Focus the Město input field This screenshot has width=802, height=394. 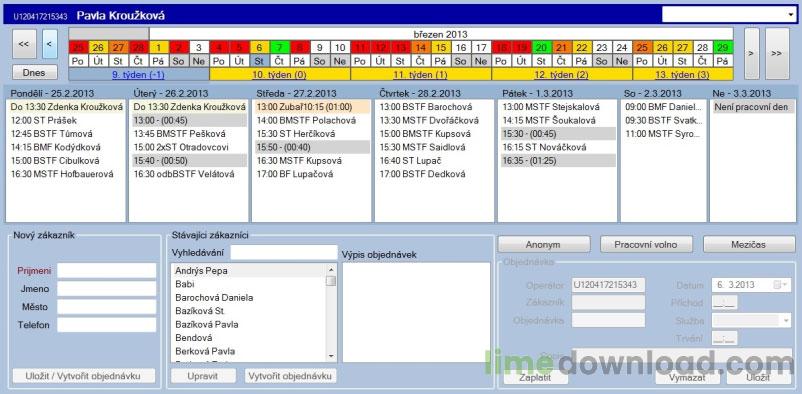[x=106, y=307]
